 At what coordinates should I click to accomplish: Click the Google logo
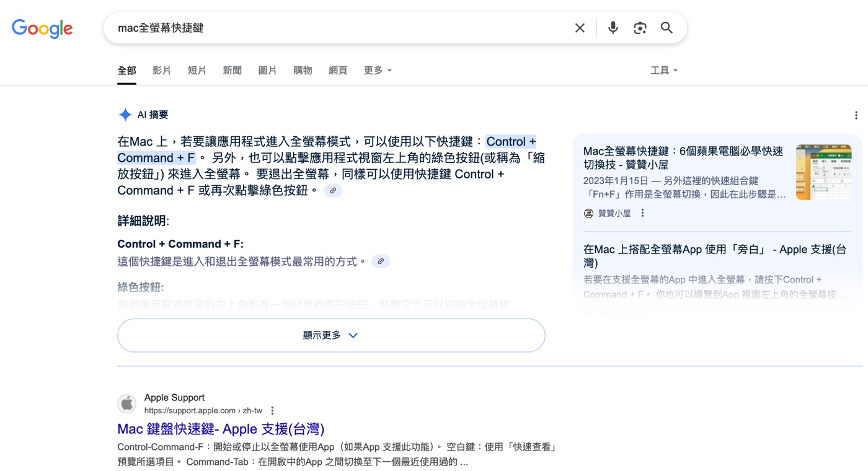point(42,29)
